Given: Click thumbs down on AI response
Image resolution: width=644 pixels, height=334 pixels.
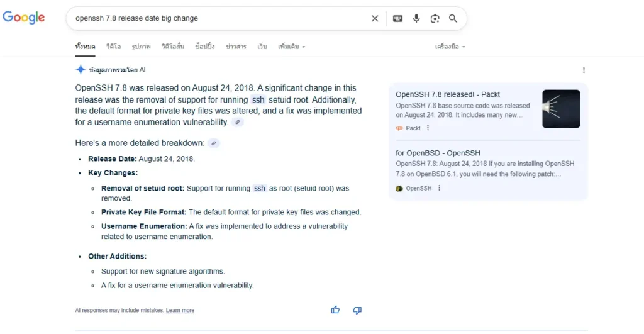Looking at the screenshot, I should point(357,310).
